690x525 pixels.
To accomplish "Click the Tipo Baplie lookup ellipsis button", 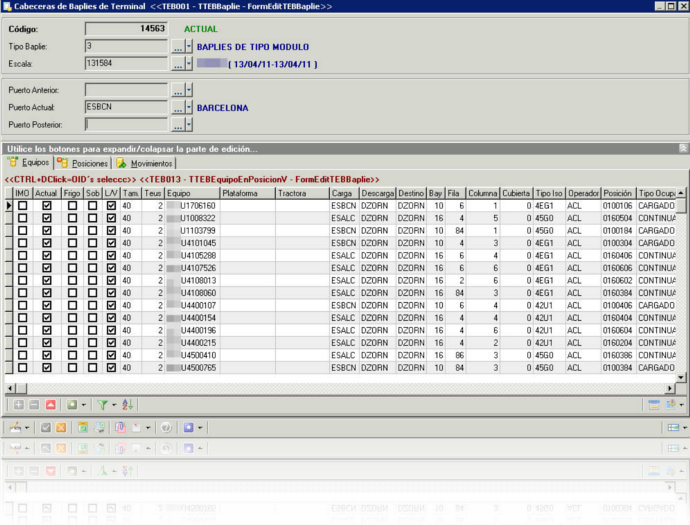I will (178, 47).
